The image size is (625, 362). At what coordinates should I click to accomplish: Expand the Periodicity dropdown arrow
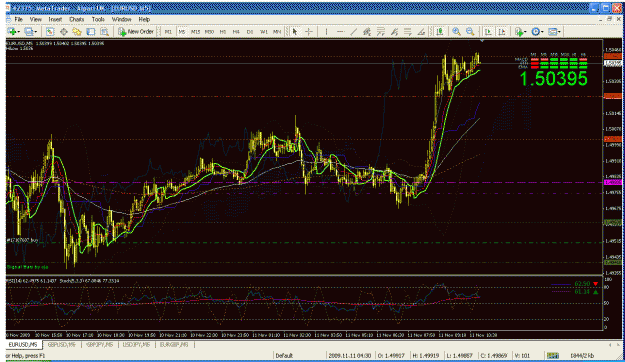(542, 32)
